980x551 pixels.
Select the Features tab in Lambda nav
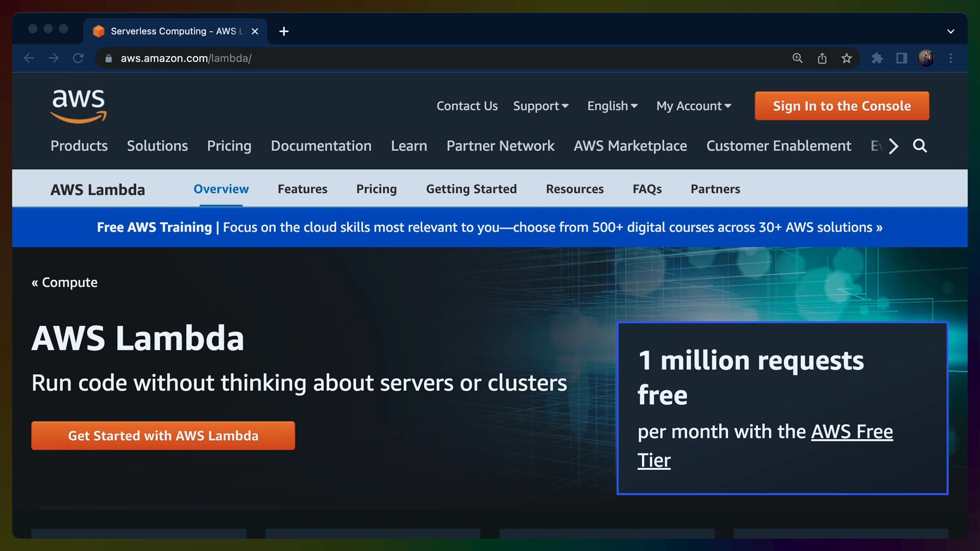coord(302,188)
